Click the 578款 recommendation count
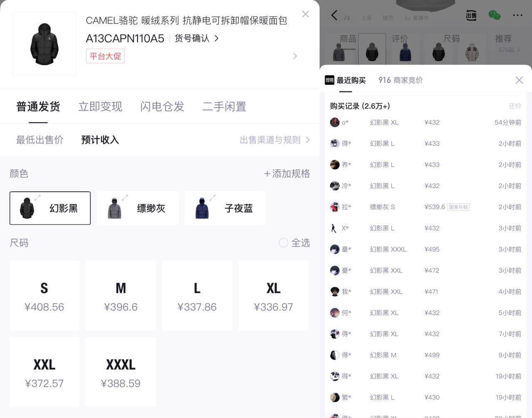Screen dimensions: 532x418 (x=509, y=49)
